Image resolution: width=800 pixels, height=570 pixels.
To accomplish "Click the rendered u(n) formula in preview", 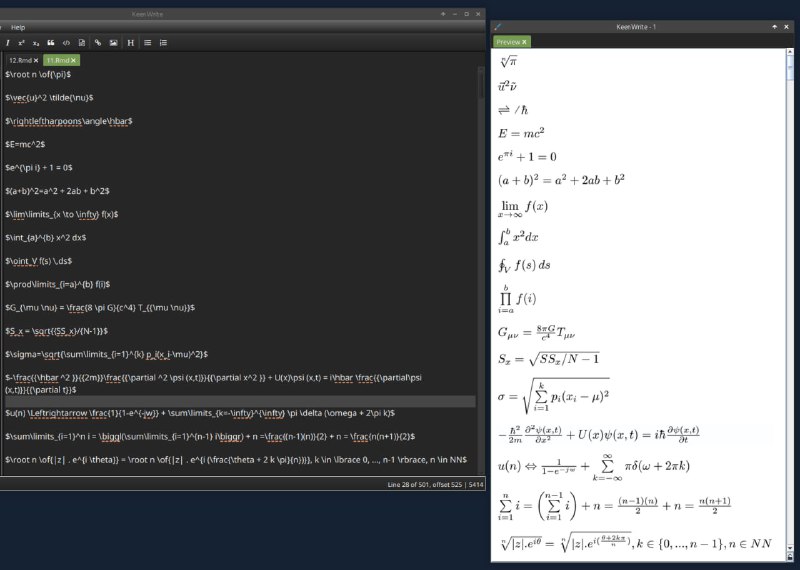I will tap(594, 466).
